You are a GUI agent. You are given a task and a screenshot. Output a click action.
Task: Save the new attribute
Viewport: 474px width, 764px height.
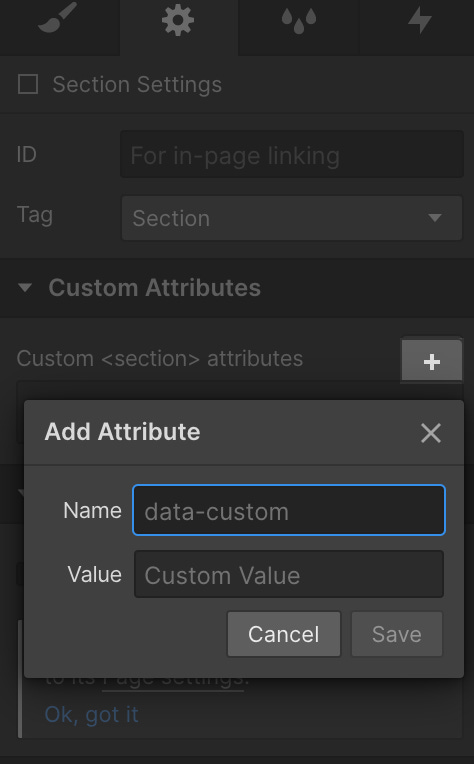(x=397, y=634)
